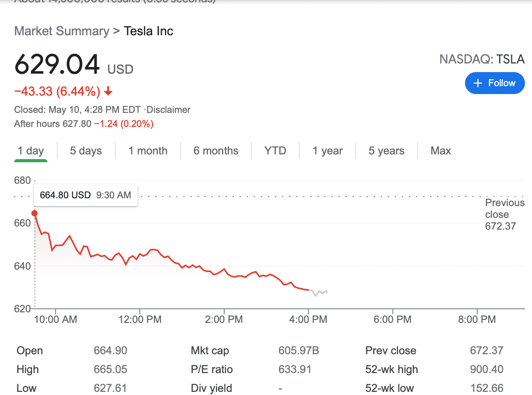This screenshot has height=395, width=532.
Task: Switch to the 1 month range
Action: 148,151
